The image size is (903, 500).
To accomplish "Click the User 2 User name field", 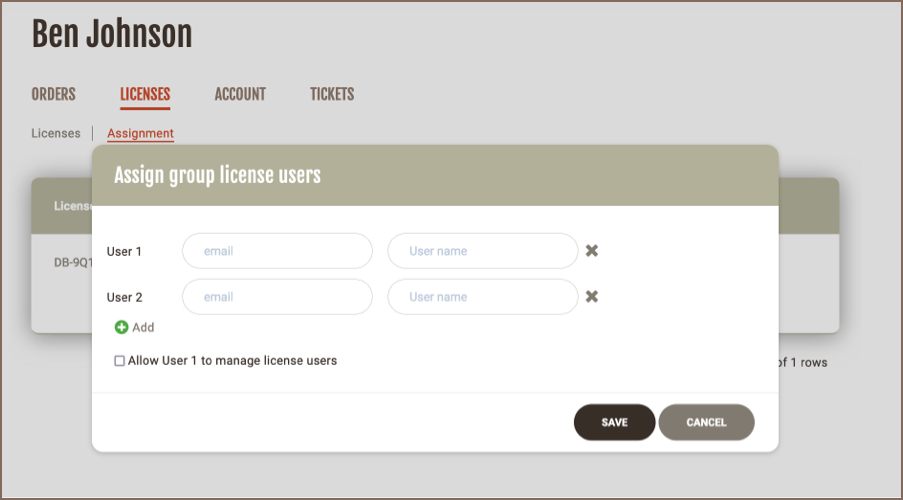I will click(x=482, y=297).
